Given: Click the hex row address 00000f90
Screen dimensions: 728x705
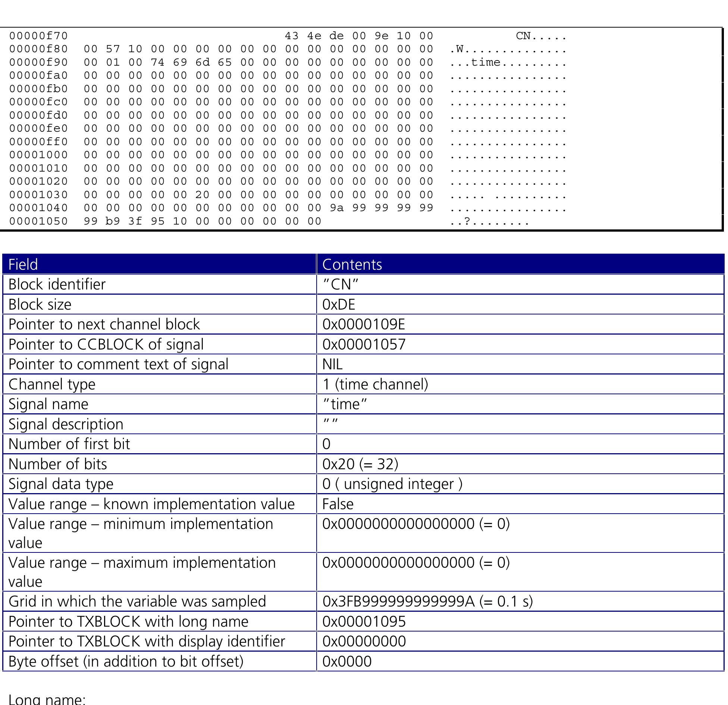Looking at the screenshot, I should pyautogui.click(x=38, y=62).
